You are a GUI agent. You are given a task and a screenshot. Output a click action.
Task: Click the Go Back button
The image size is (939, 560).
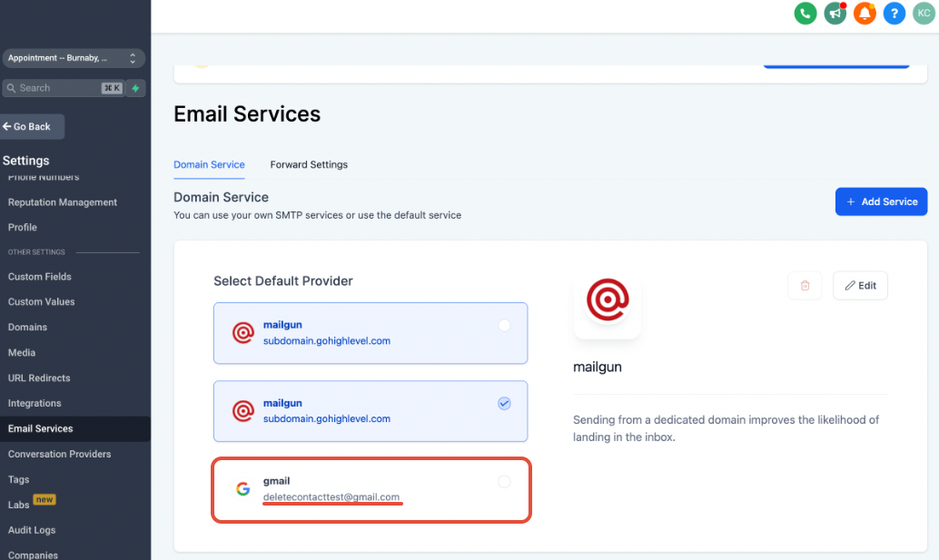pos(32,126)
